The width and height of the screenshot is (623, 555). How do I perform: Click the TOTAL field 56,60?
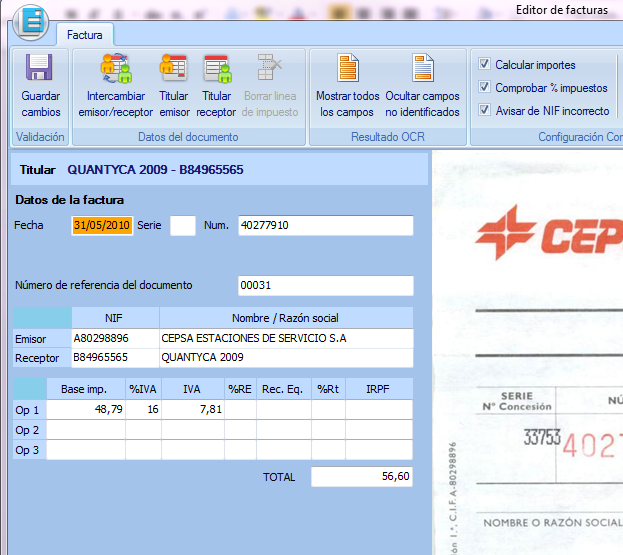coord(362,476)
